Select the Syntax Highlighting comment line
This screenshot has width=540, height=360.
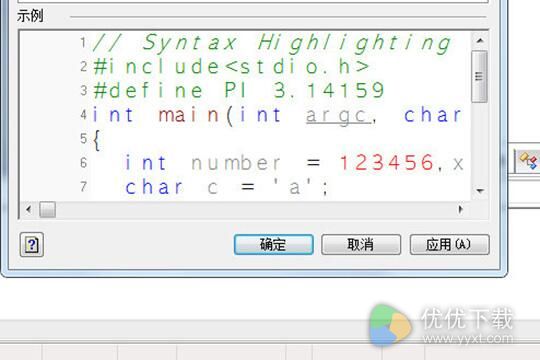(272, 43)
